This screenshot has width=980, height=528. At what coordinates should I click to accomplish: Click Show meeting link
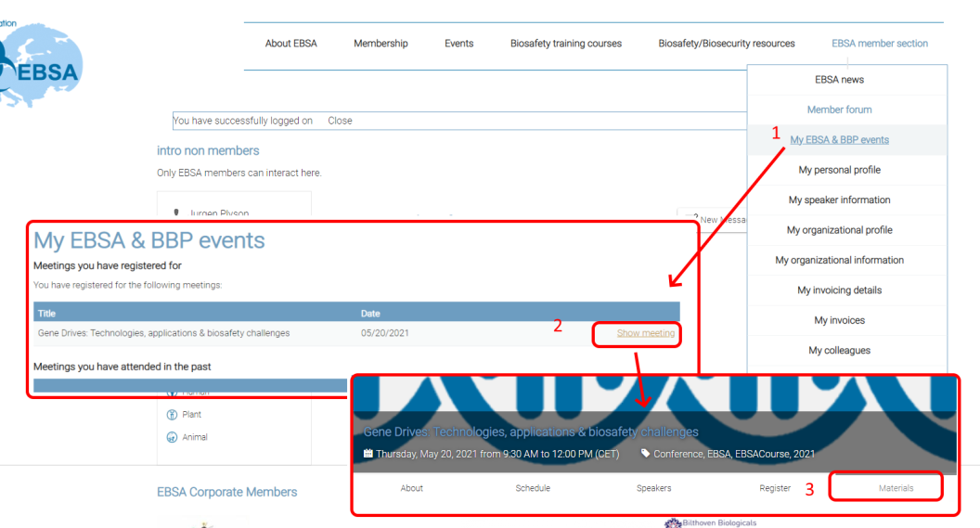[x=646, y=333]
